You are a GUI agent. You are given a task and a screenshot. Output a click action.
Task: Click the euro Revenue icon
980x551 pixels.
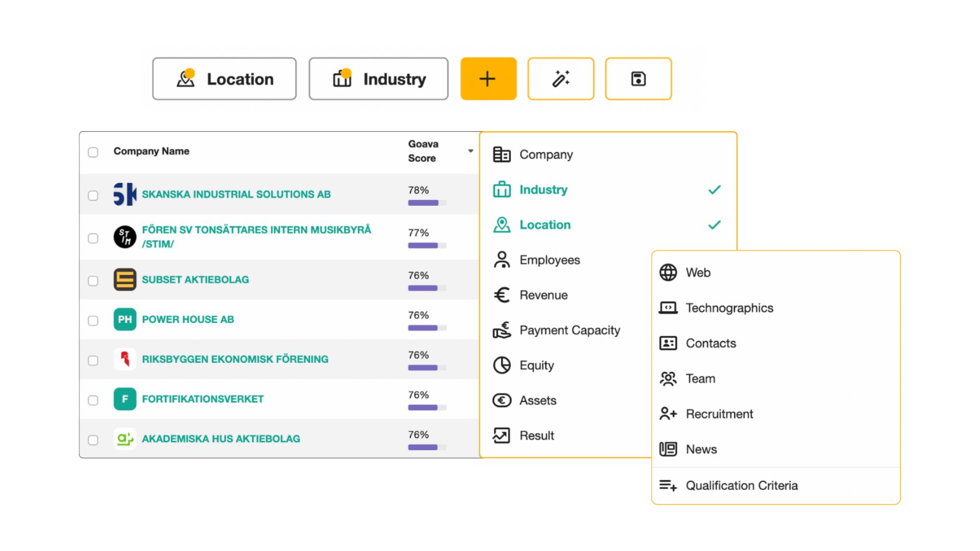point(502,295)
